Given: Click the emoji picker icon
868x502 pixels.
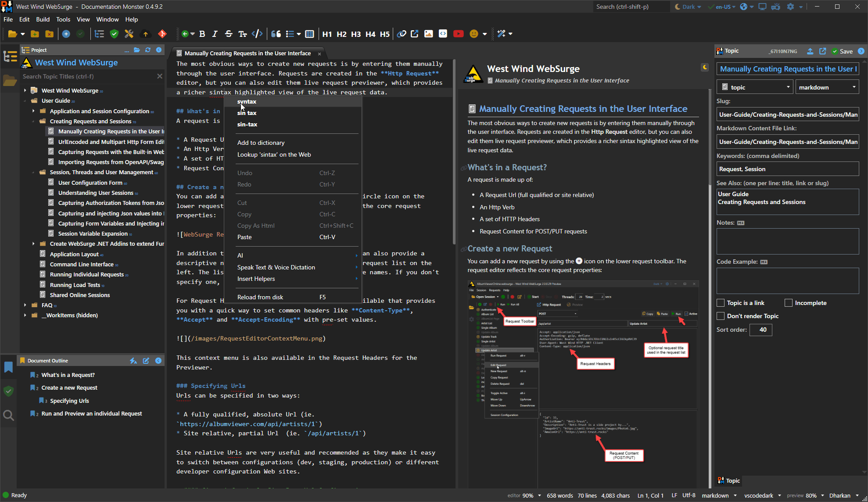Looking at the screenshot, I should 473,34.
